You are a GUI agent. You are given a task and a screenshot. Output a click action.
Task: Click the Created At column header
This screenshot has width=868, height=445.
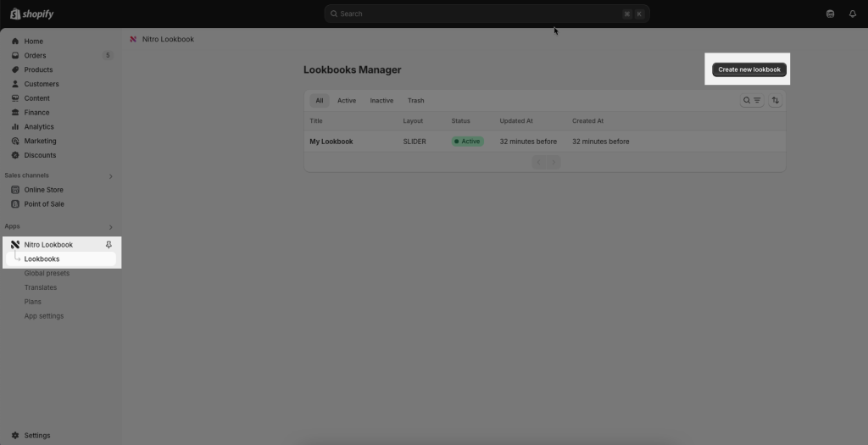[588, 121]
